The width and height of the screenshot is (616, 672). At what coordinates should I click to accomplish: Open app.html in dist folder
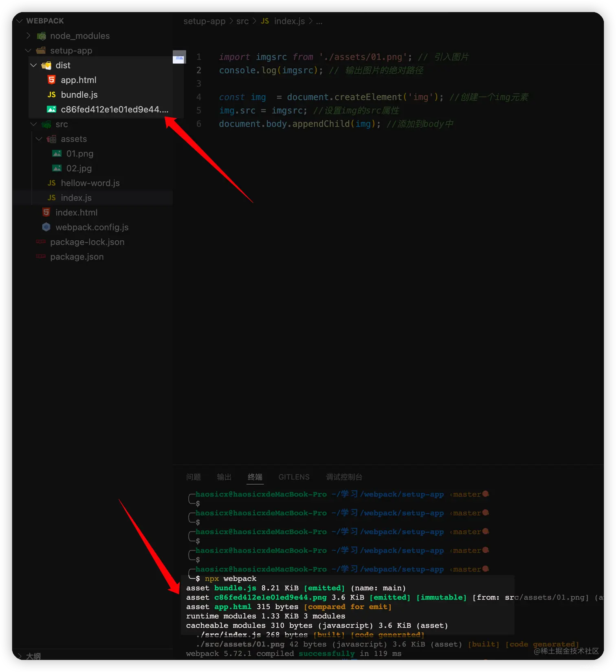(x=79, y=80)
